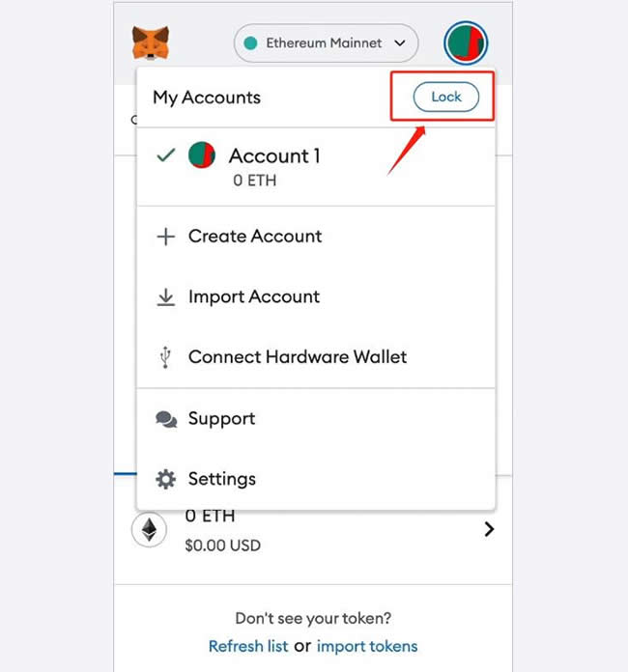Screen dimensions: 628x672
Task: Click the green checkmark beside Account 1
Action: point(166,154)
